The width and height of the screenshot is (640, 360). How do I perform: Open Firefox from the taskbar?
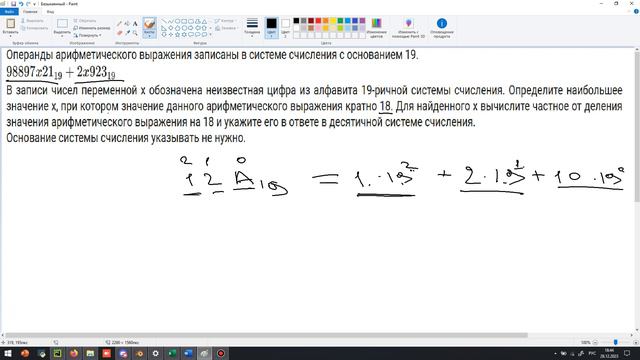coord(74,353)
